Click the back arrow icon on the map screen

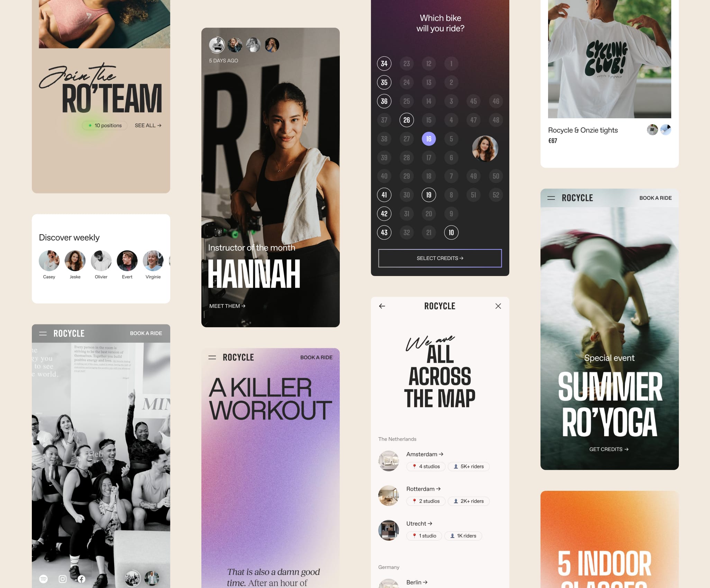pos(382,305)
